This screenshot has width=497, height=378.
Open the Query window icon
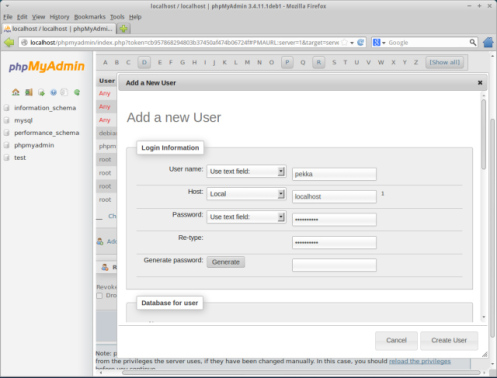coord(41,92)
